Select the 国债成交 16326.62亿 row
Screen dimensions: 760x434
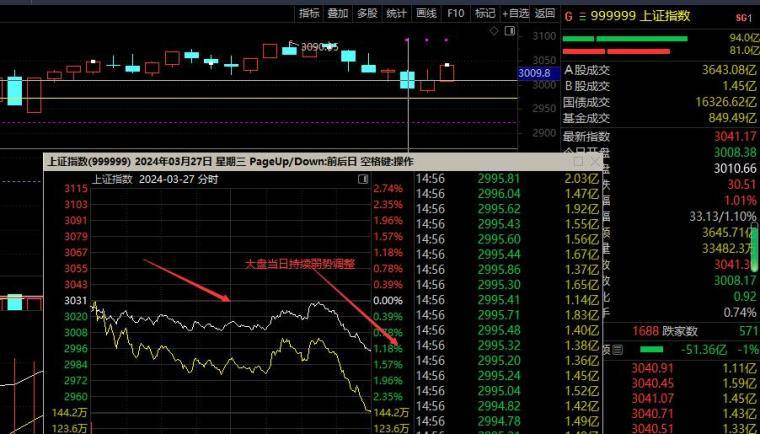point(659,102)
